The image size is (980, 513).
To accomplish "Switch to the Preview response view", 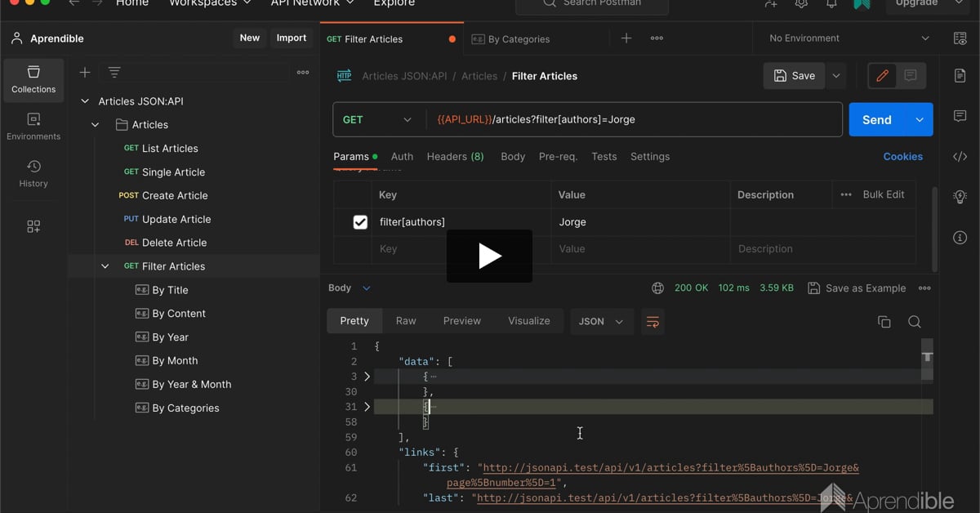I will coord(462,321).
